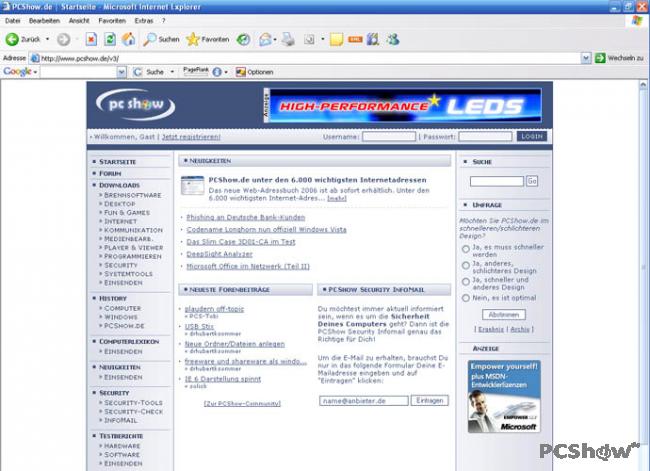Screen dimensions: 650x471
Task: Open Google toolbar Optionen
Action: pyautogui.click(x=255, y=72)
